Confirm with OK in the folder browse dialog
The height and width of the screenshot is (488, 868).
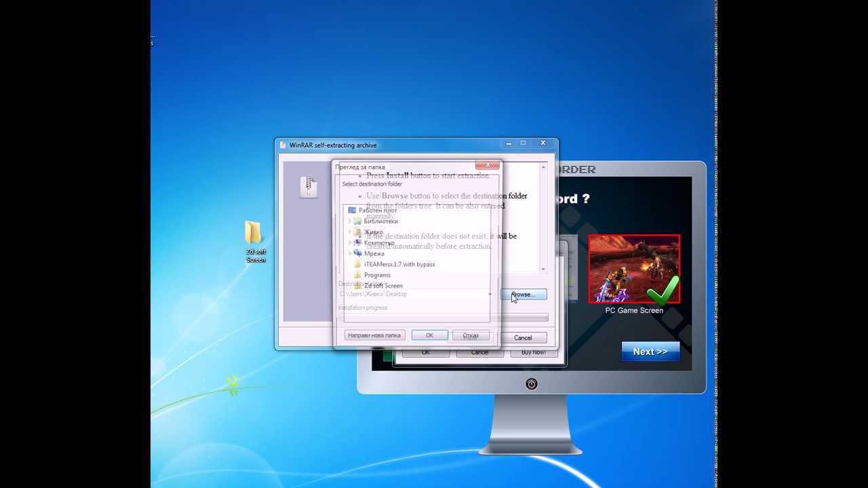point(429,335)
